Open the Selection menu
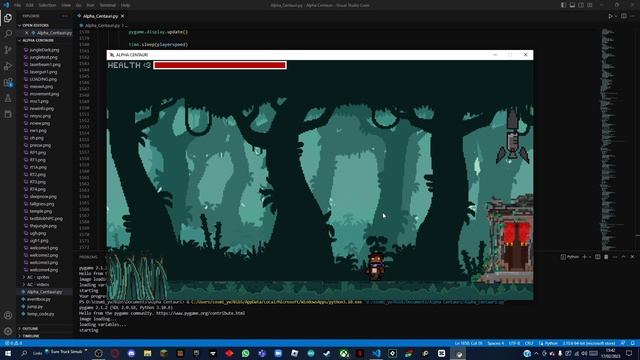This screenshot has width=640, height=360. (47, 5)
